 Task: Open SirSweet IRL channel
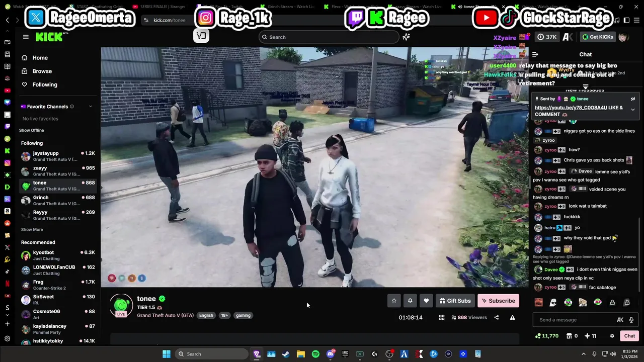click(58, 300)
